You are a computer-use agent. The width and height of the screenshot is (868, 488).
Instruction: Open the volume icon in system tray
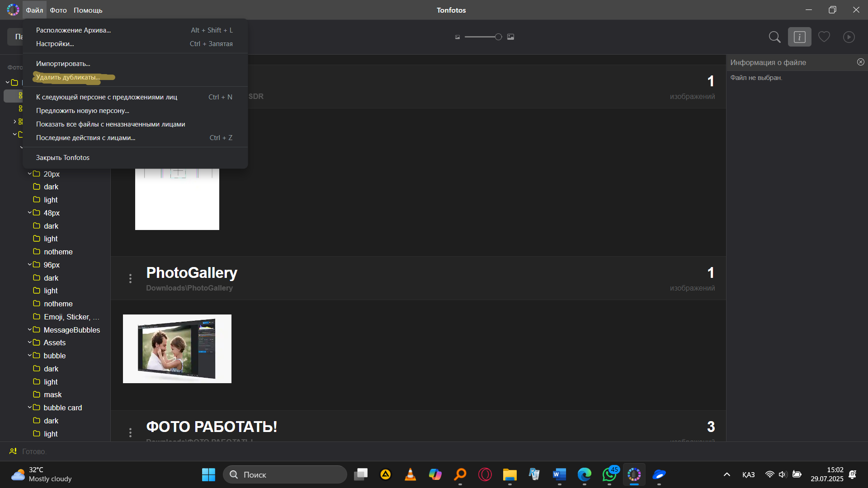[x=783, y=474]
